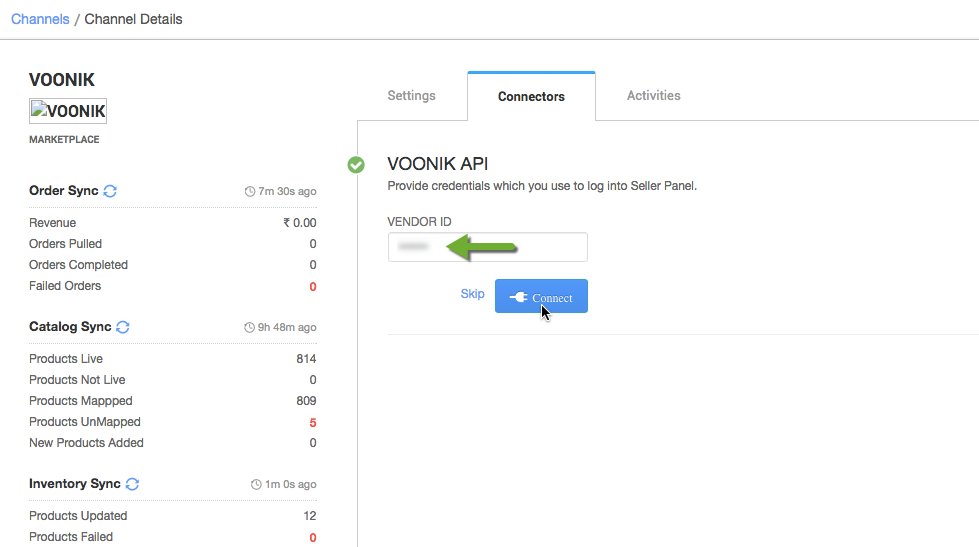Click the Products Not Live label
This screenshot has height=547, width=979.
point(77,380)
